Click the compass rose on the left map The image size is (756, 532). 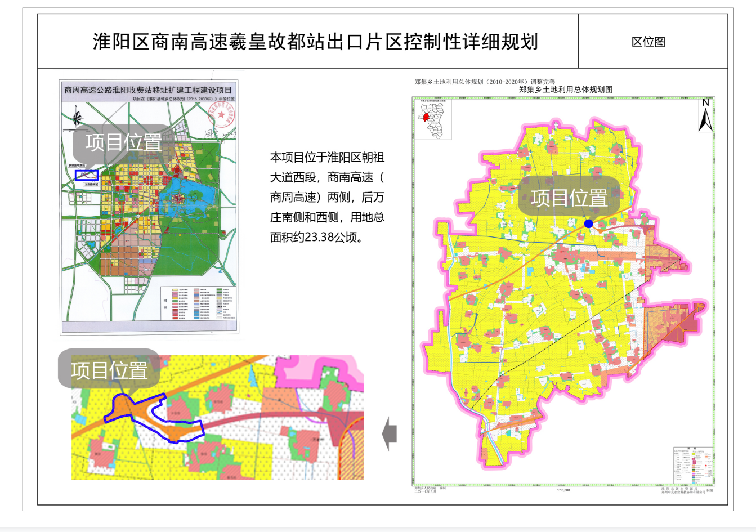click(x=76, y=119)
